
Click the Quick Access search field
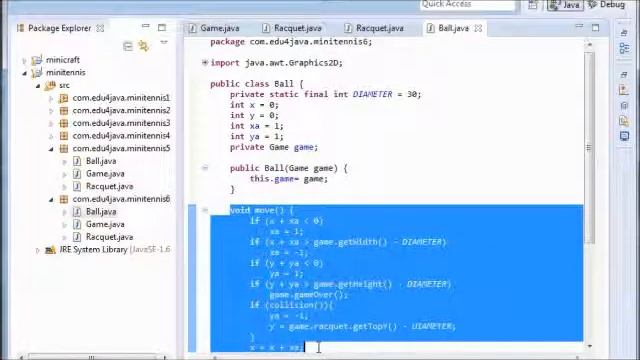tap(468, 4)
